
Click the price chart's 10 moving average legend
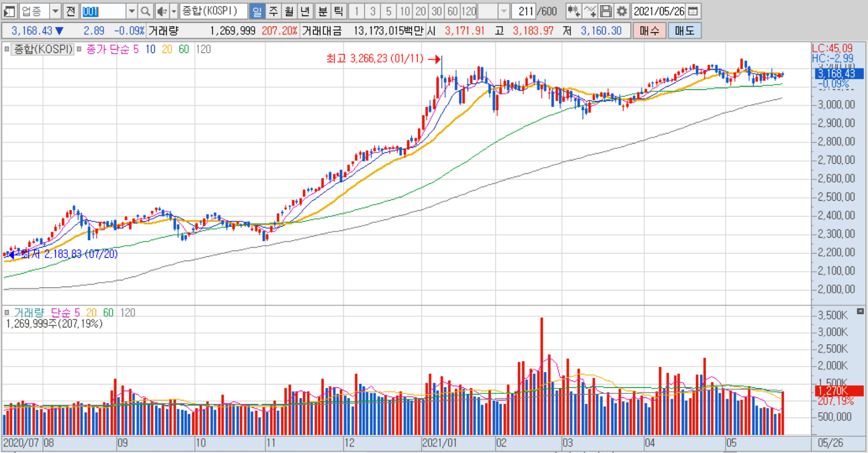150,49
